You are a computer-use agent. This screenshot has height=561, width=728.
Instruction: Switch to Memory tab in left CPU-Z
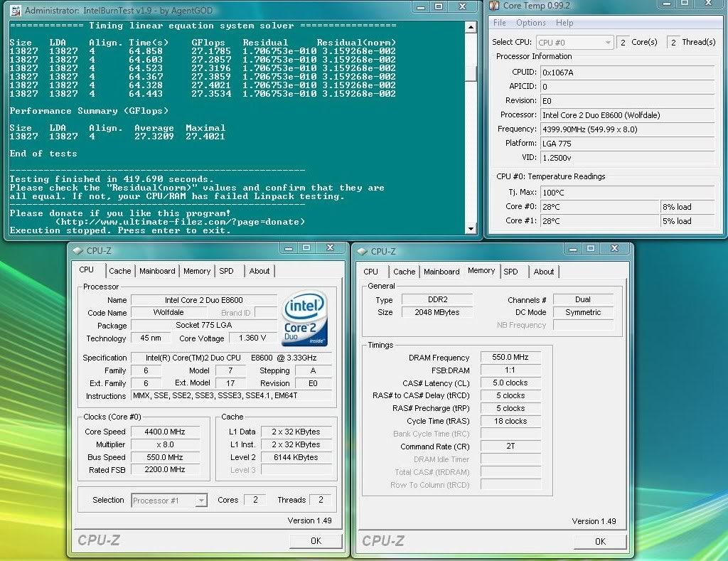point(197,271)
